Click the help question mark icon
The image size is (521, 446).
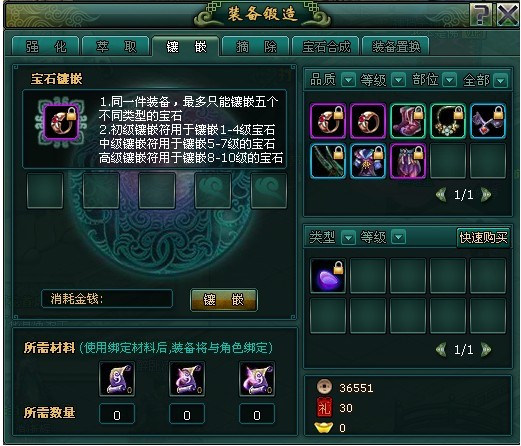[x=481, y=14]
